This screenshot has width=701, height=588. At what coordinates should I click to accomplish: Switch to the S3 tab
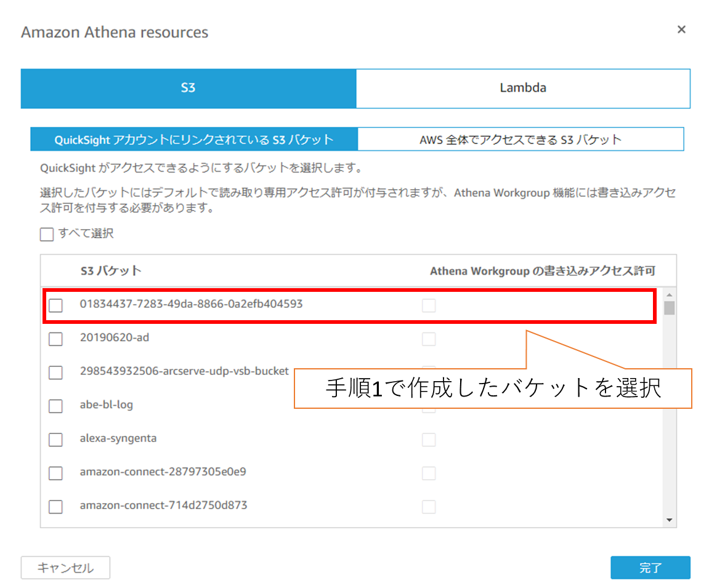tap(188, 88)
